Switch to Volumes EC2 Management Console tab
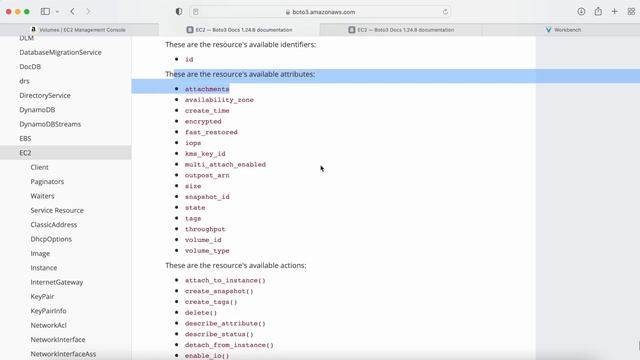 pos(79,29)
